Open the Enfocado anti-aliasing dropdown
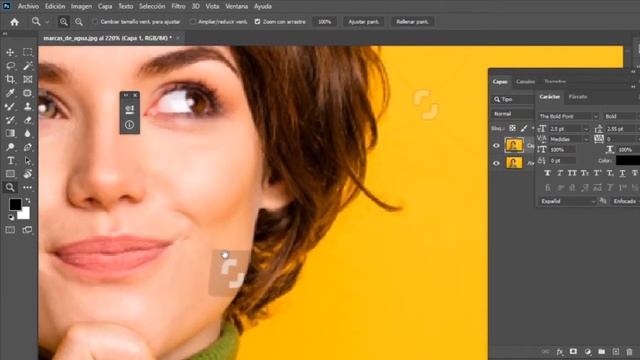 pos(625,201)
